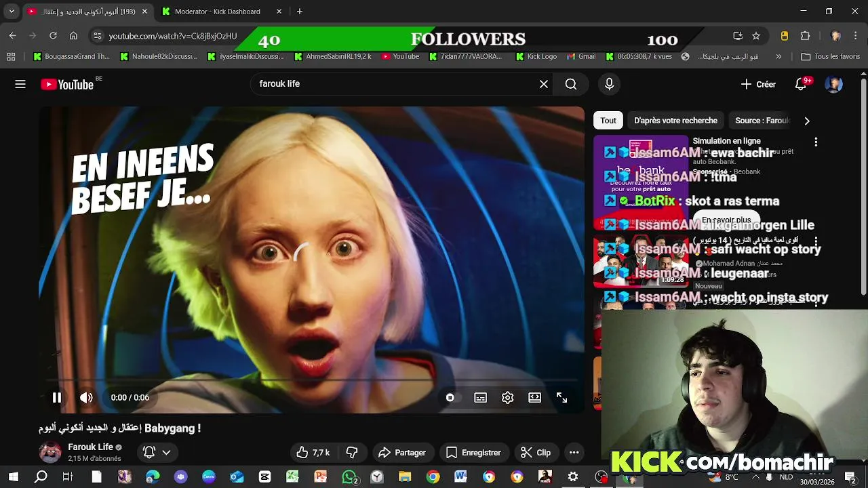
Task: Enter fullscreen video mode
Action: 561,398
